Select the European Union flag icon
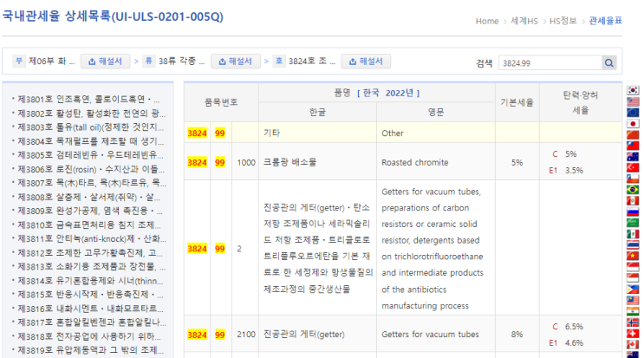 [x=633, y=112]
